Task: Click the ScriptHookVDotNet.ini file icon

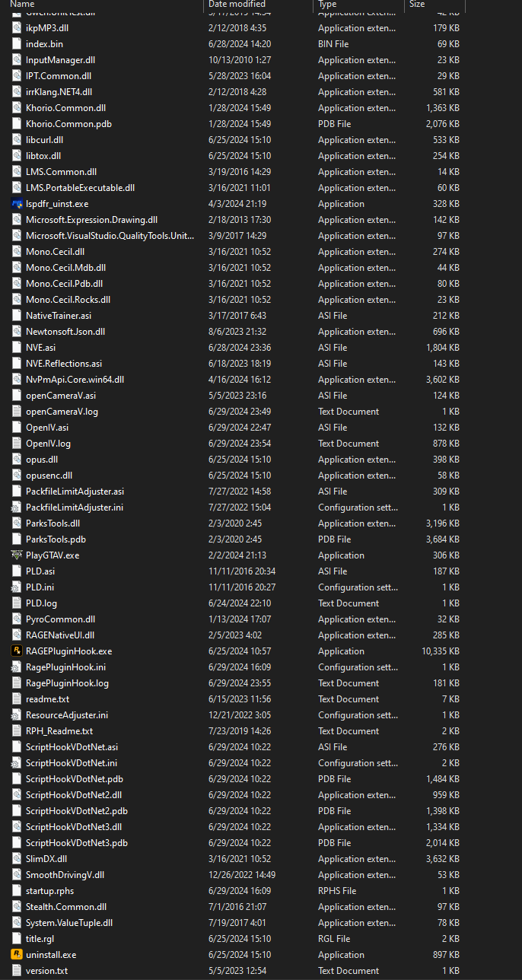Action: click(17, 763)
